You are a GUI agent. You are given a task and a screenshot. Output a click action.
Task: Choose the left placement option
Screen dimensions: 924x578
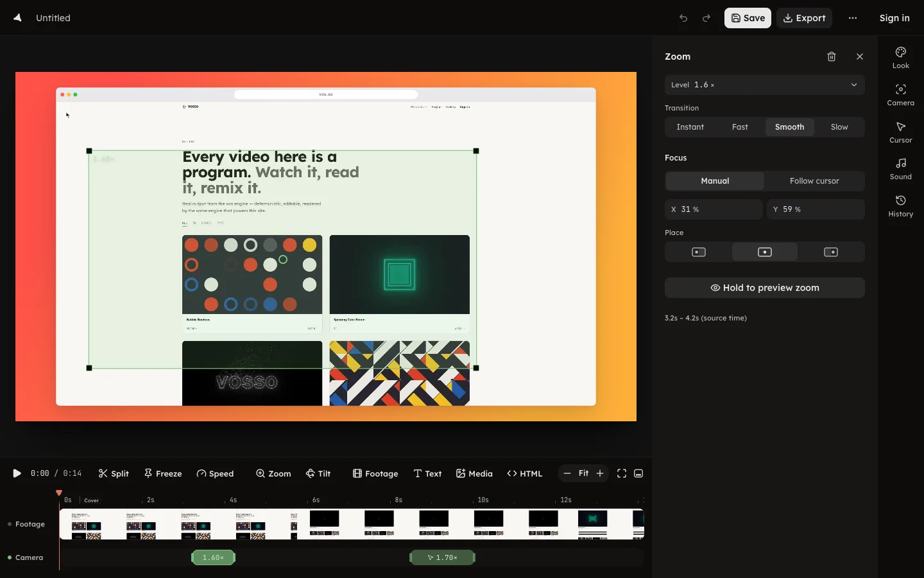pyautogui.click(x=699, y=252)
